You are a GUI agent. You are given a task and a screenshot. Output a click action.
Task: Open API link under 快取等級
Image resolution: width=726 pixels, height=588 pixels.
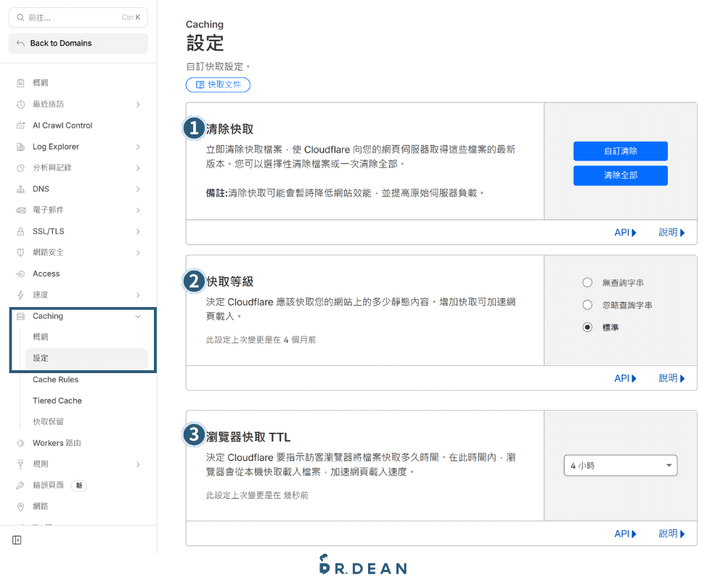[625, 378]
